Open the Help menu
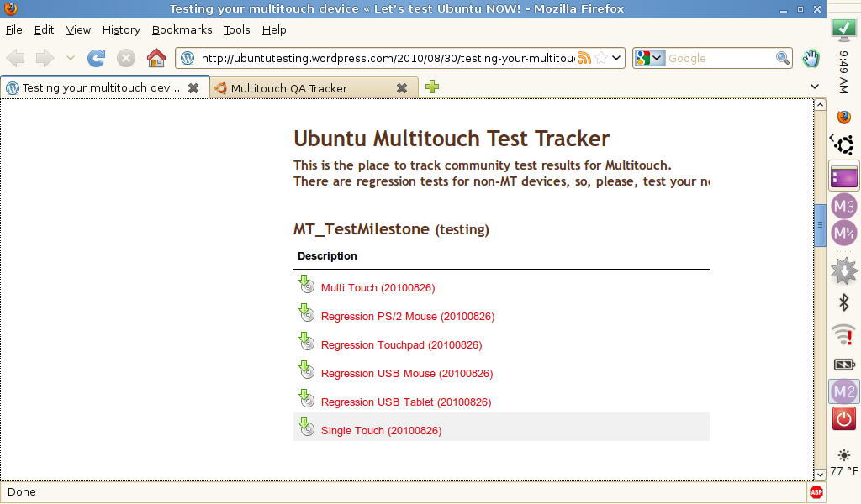 [274, 30]
